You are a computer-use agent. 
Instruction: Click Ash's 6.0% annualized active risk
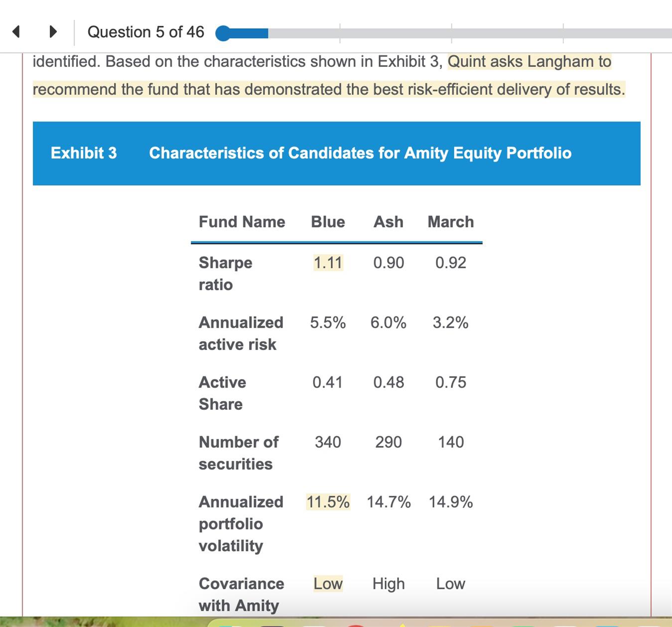coord(388,323)
